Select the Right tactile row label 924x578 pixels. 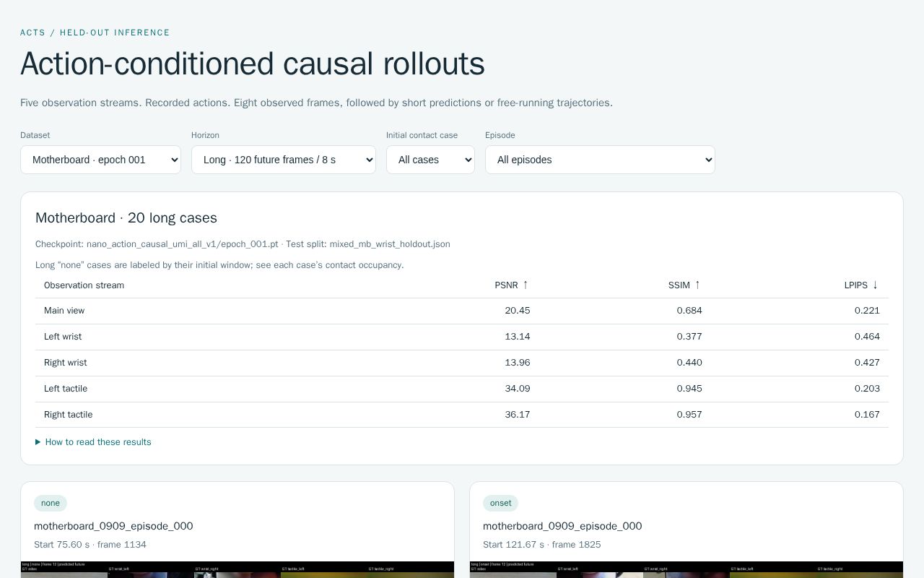[69, 415]
